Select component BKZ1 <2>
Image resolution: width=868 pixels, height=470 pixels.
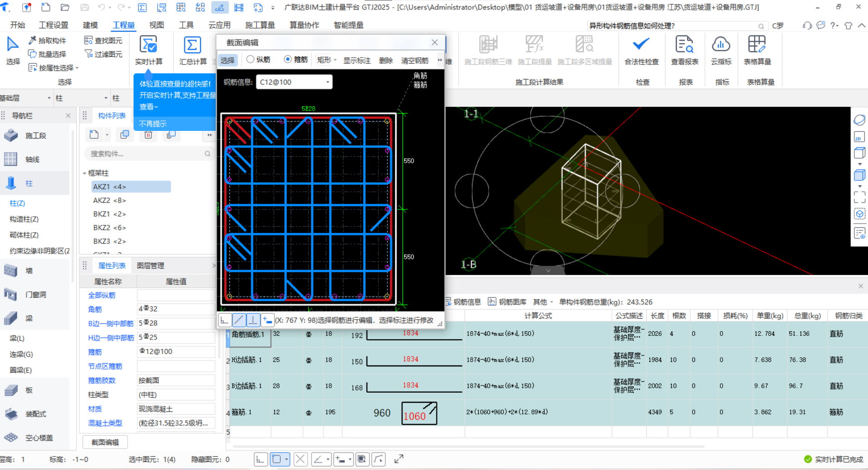point(109,214)
